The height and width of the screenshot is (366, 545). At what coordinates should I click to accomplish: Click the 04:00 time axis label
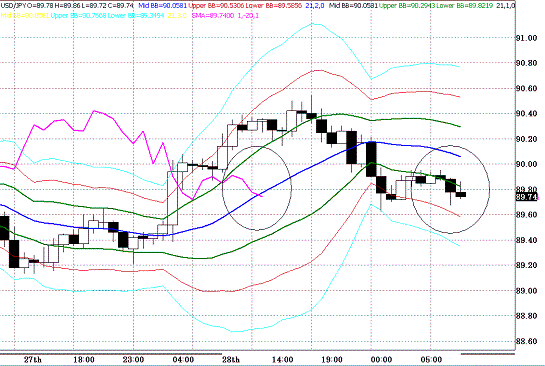(183, 359)
